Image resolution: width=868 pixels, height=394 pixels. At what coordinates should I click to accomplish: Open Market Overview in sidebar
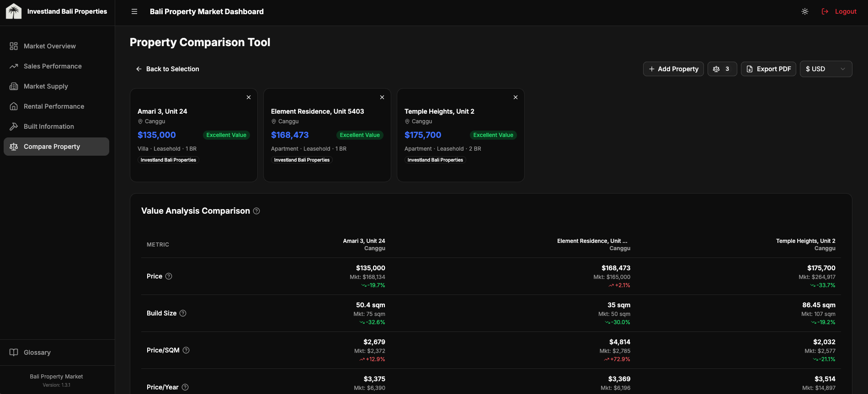coord(50,46)
